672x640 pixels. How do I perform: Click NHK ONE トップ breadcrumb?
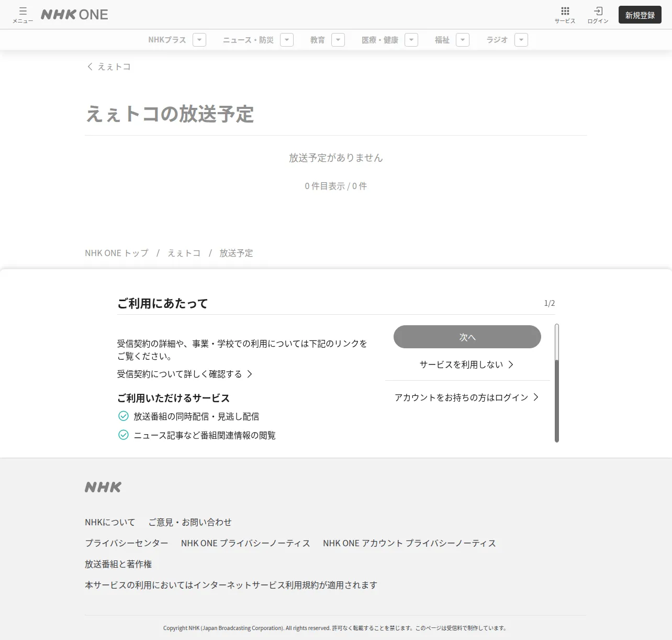pyautogui.click(x=117, y=253)
